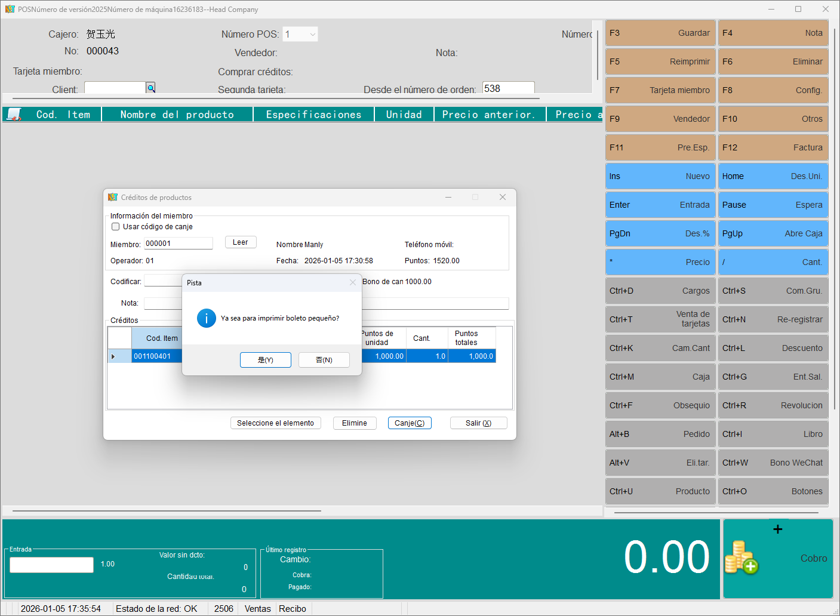The width and height of the screenshot is (840, 616).
Task: Click the notepad icon in grid header
Action: coord(14,114)
